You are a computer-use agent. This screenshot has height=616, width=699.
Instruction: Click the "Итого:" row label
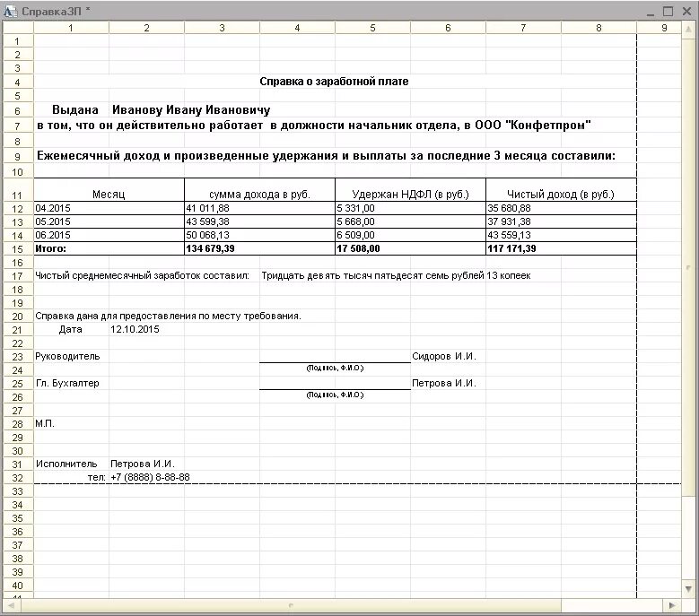click(109, 248)
